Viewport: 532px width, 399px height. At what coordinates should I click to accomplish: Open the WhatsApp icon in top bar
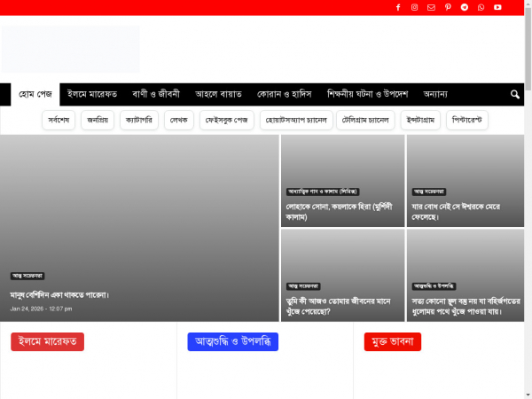pos(481,8)
